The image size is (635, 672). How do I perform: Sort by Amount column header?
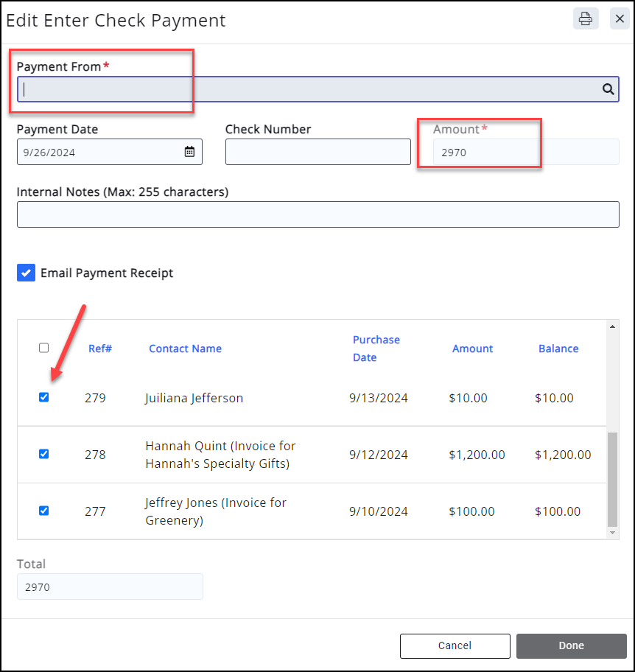[472, 349]
